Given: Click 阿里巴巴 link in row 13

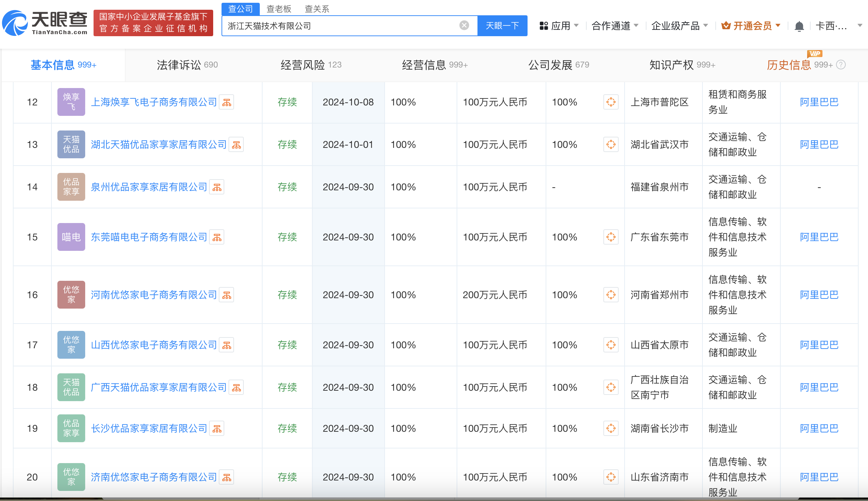Looking at the screenshot, I should click(x=819, y=145).
